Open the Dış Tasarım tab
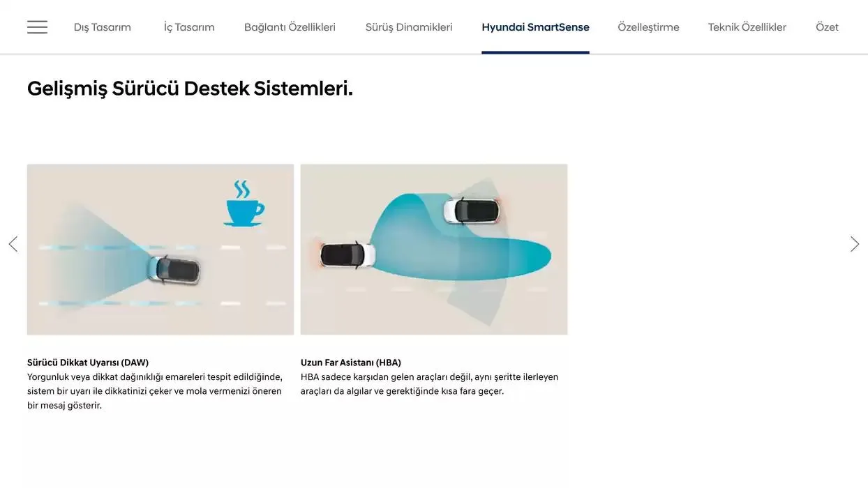This screenshot has height=488, width=868. (103, 27)
